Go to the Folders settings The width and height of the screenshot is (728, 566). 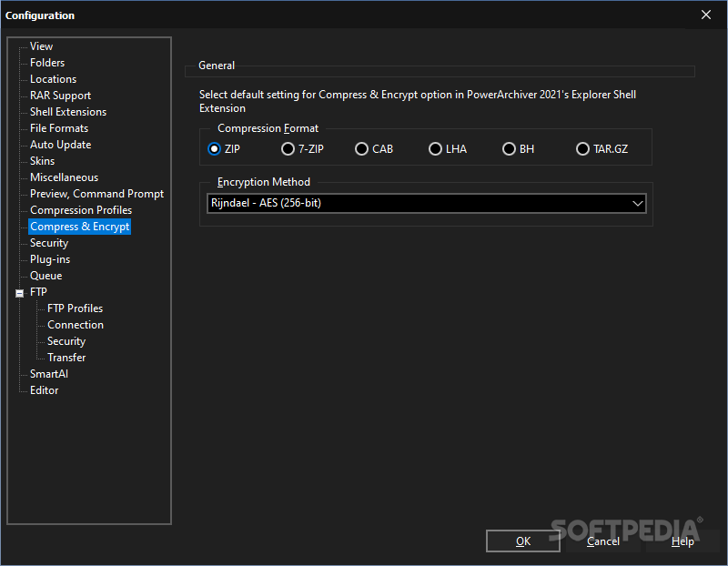point(47,63)
